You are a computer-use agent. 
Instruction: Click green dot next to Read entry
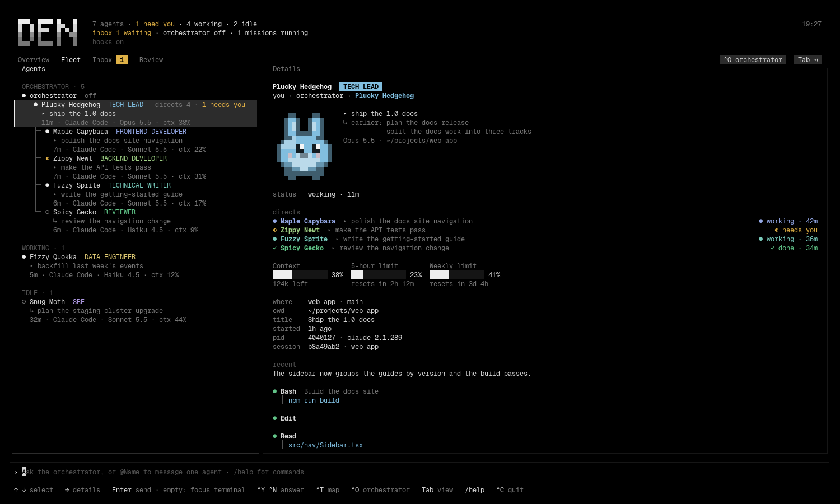click(x=274, y=436)
